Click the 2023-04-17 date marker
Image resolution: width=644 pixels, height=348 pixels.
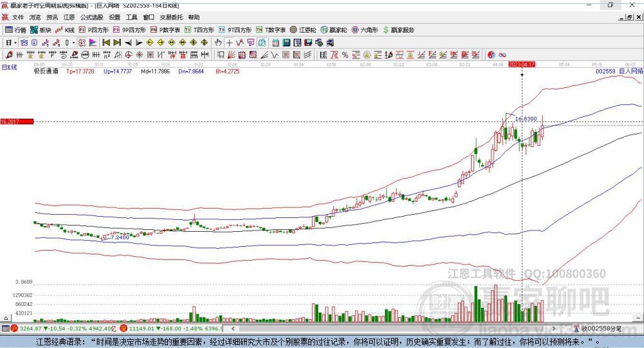(x=521, y=65)
